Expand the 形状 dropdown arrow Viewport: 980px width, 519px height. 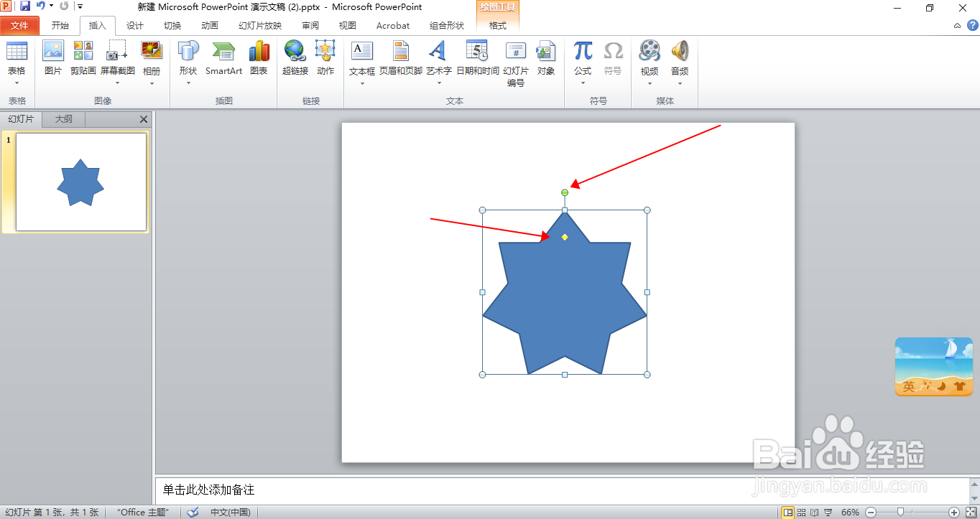pyautogui.click(x=188, y=83)
